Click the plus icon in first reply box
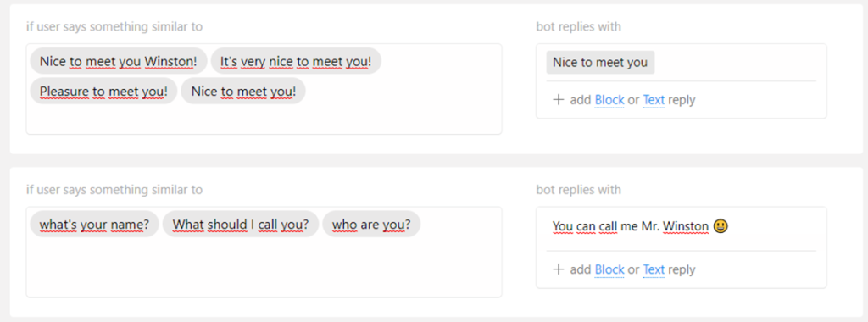 coord(559,100)
